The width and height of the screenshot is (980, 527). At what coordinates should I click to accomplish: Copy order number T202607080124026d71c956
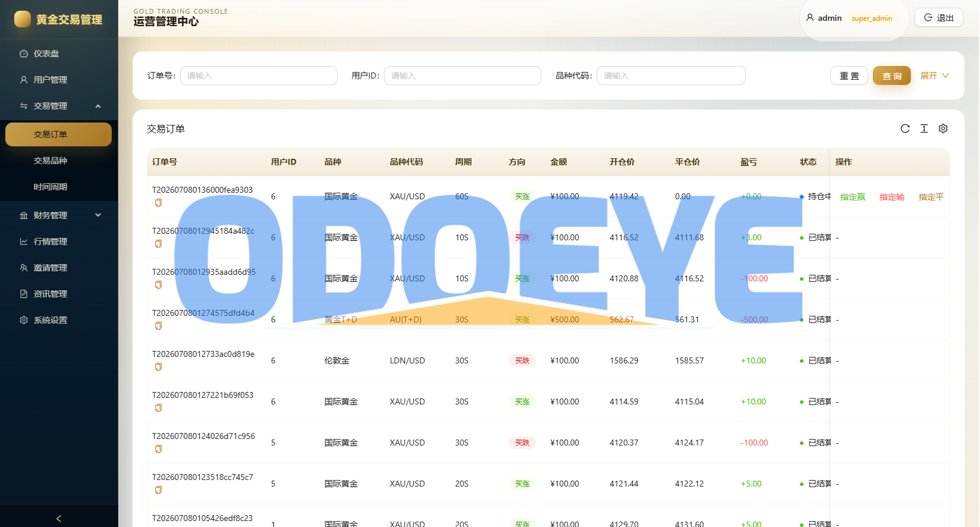point(159,449)
